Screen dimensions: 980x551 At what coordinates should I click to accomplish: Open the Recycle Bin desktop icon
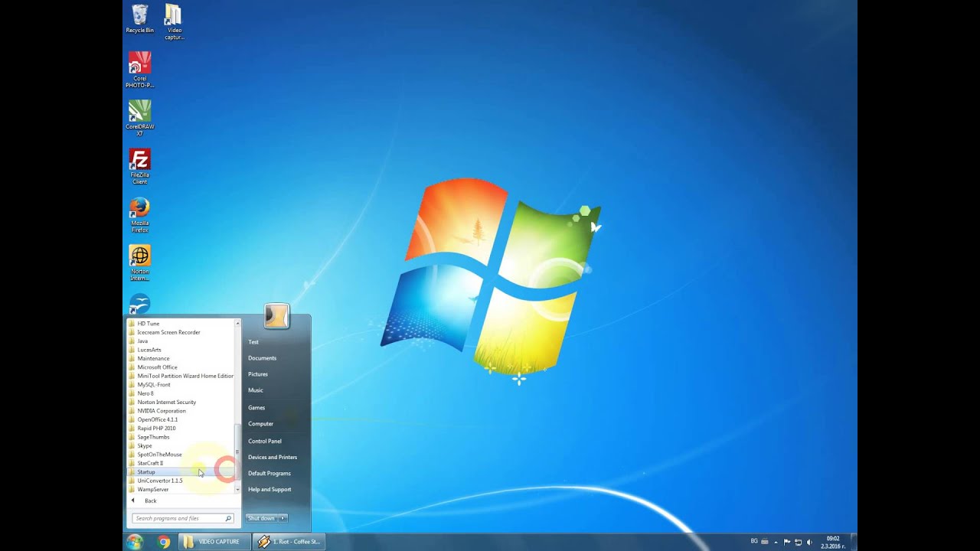click(139, 19)
